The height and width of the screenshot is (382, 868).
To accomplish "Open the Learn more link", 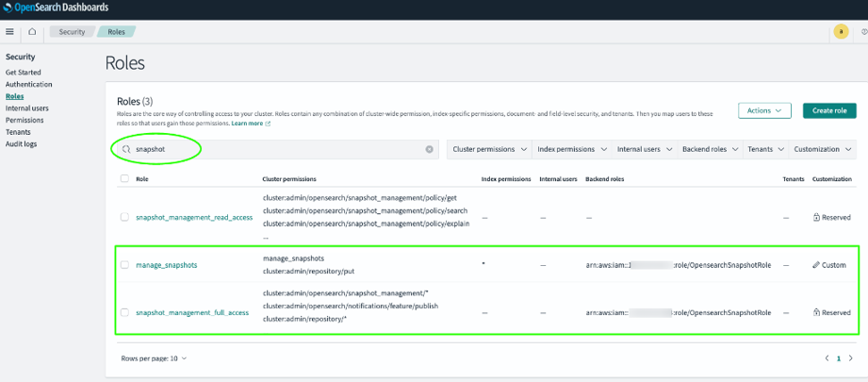I will 251,124.
